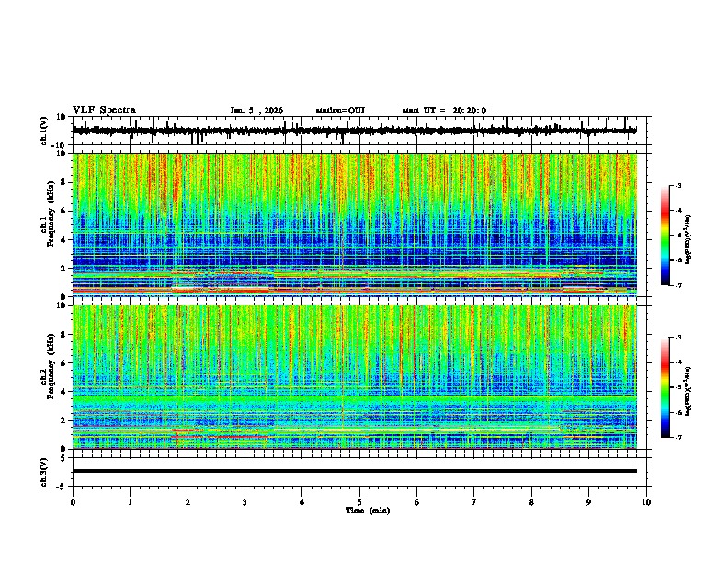Click the "-3" tick on ch.2 color bar
This screenshot has width=728, height=563.
[x=677, y=338]
